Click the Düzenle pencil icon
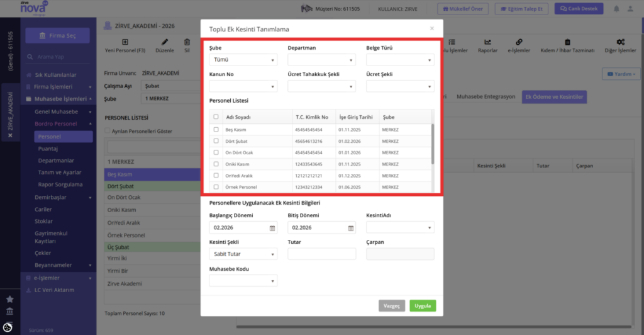This screenshot has height=335, width=644. coord(164,42)
